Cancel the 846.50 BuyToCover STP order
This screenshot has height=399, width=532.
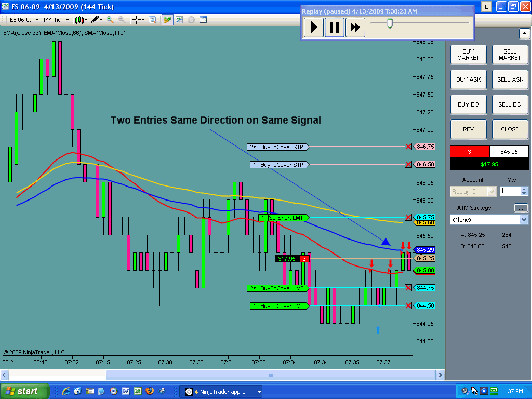click(x=408, y=164)
